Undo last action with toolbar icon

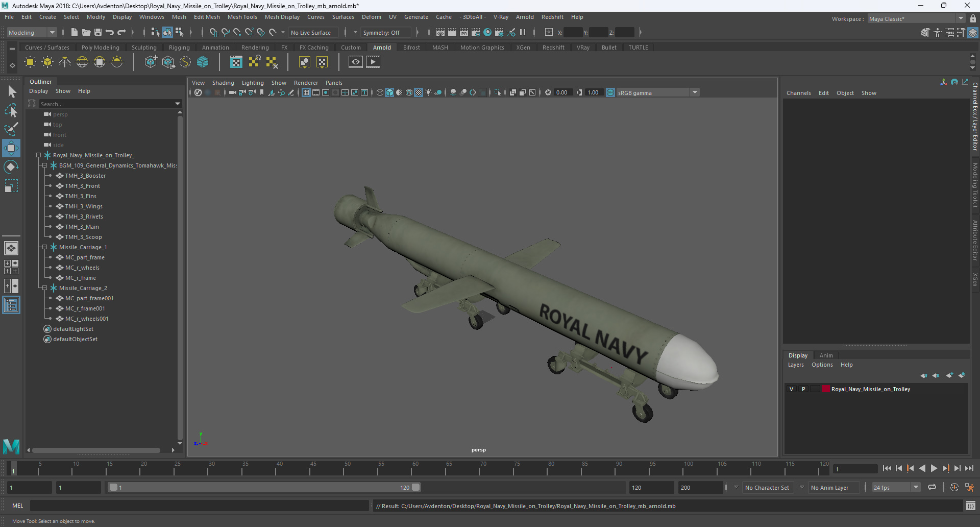(110, 32)
